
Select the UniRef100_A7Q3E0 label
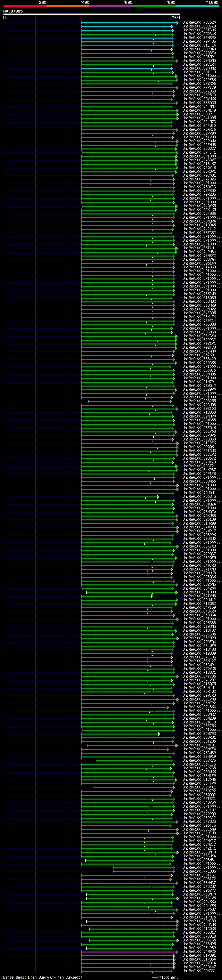pos(199,53)
